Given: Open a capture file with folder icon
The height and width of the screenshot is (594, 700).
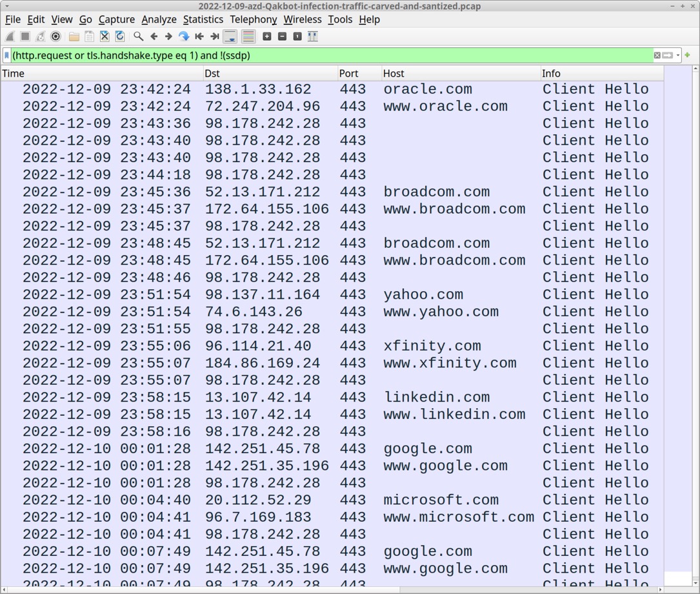Looking at the screenshot, I should coord(74,37).
